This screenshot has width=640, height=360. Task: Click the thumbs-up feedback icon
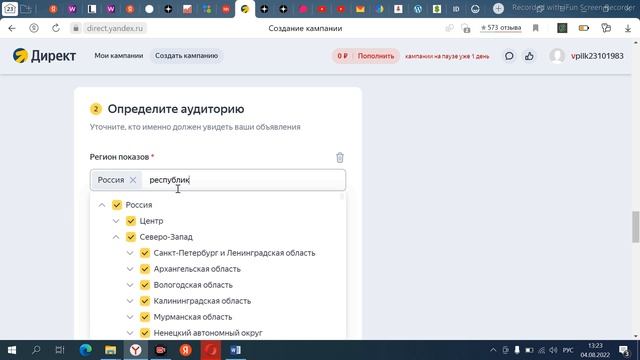tap(529, 56)
